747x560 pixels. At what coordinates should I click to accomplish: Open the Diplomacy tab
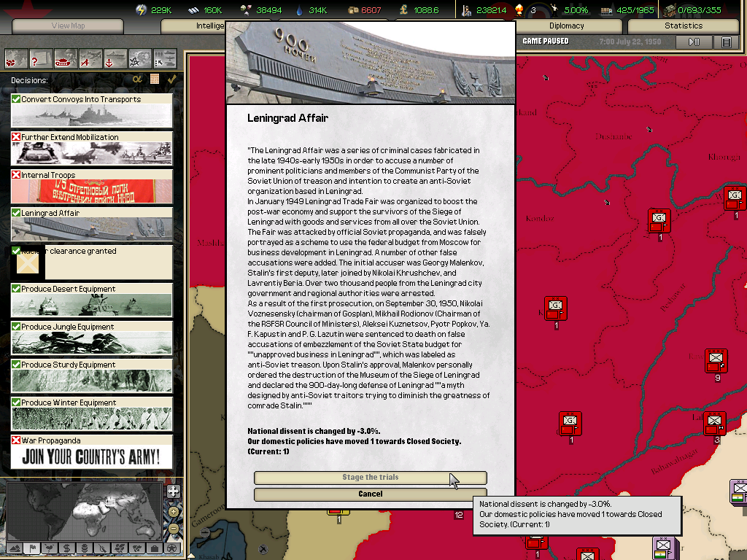click(566, 26)
